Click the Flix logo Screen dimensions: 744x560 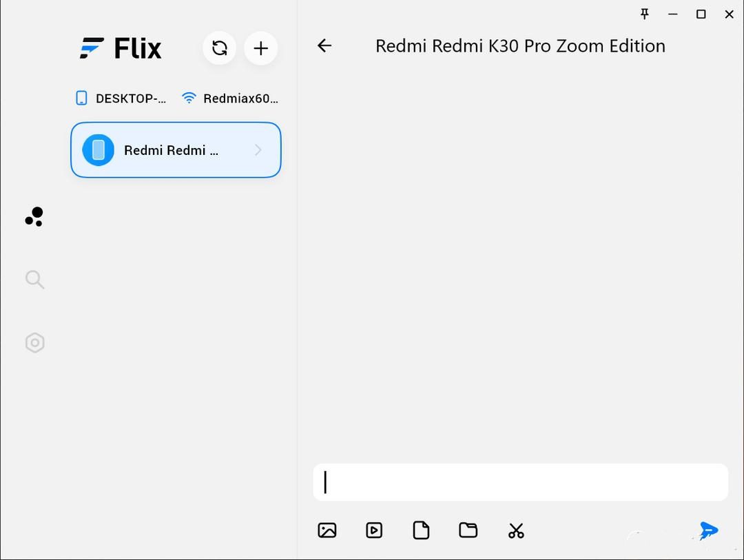(121, 48)
